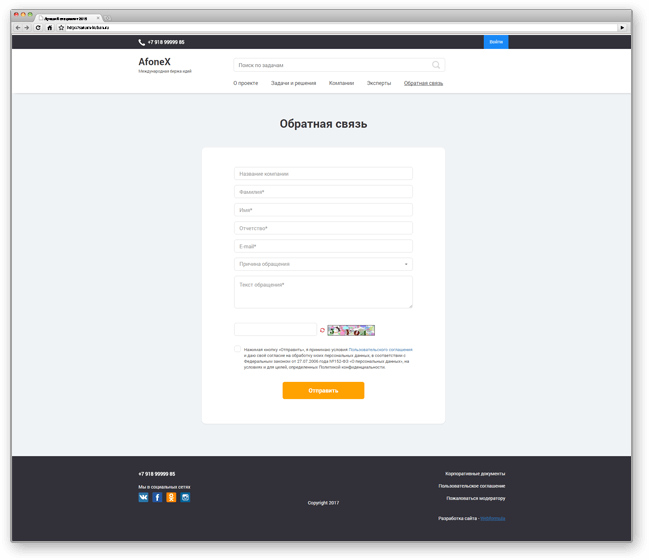
Task: Refresh the captcha image
Action: [322, 330]
